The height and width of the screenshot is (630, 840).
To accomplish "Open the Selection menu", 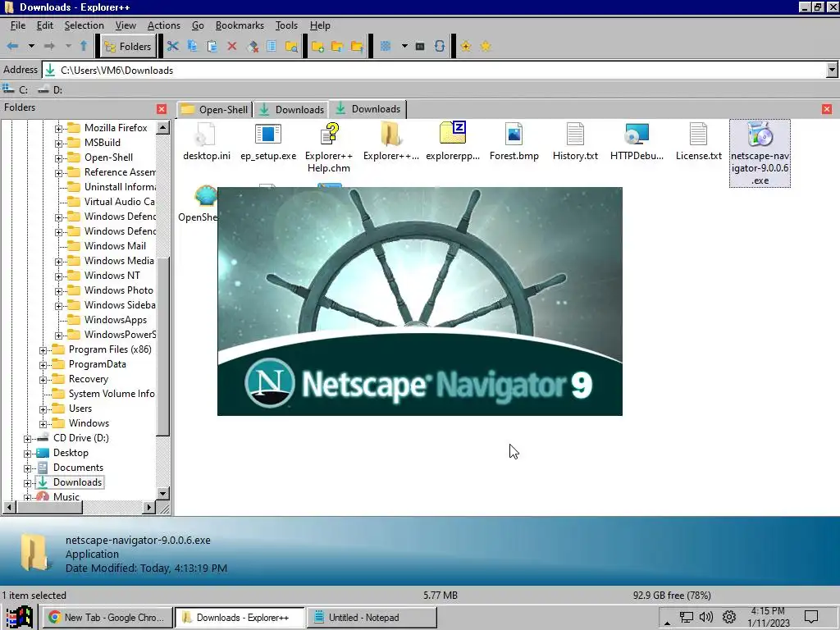I will coord(84,25).
